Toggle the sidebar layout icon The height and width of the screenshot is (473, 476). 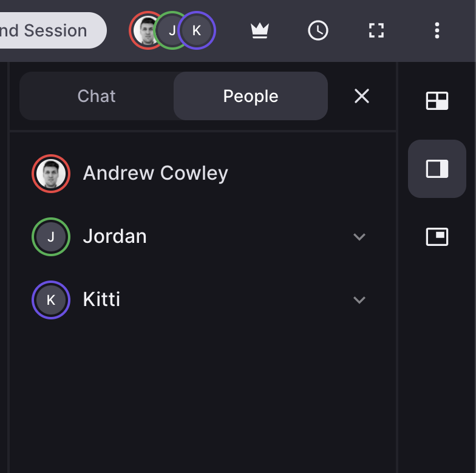click(437, 169)
